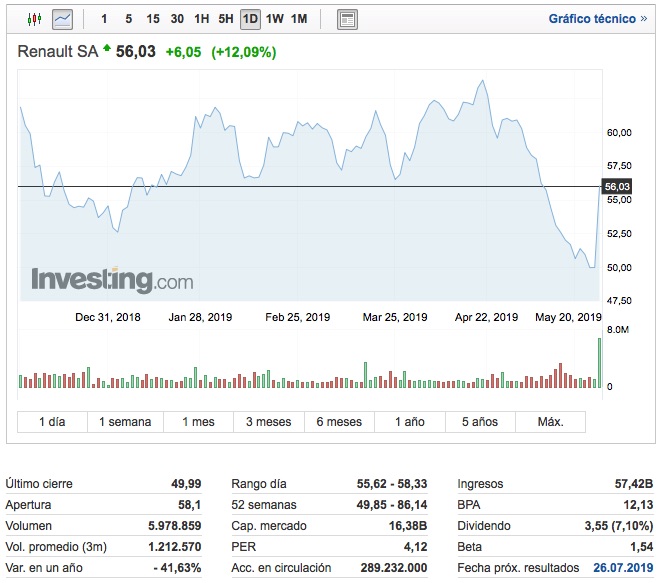
Task: Set interval to 5 minutes
Action: pyautogui.click(x=128, y=19)
